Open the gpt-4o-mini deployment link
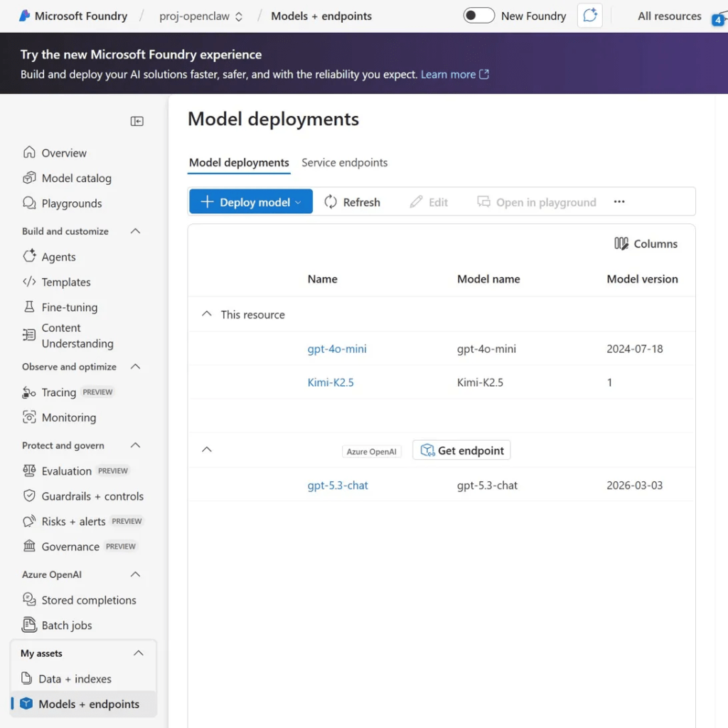This screenshot has width=728, height=728. tap(337, 349)
